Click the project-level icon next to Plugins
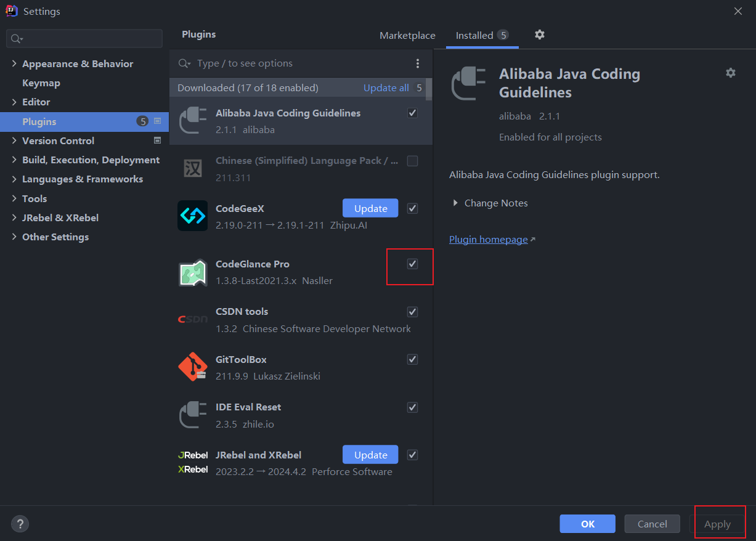 click(x=157, y=121)
